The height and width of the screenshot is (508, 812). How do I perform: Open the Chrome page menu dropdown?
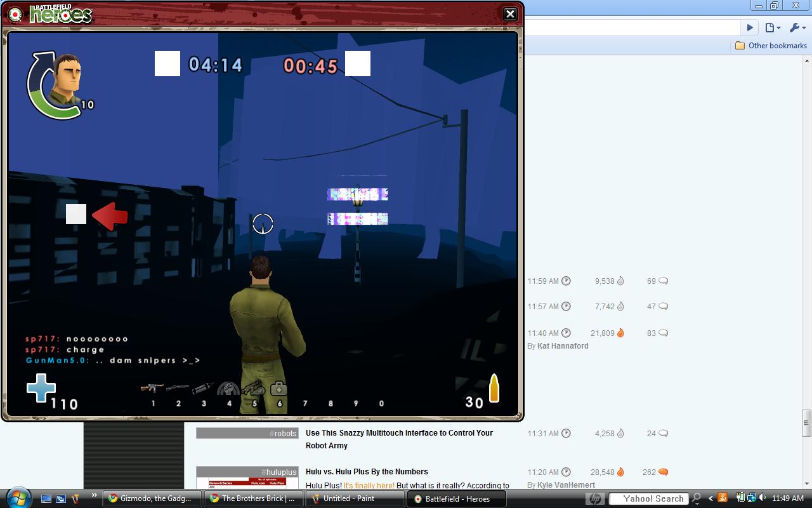pyautogui.click(x=772, y=27)
